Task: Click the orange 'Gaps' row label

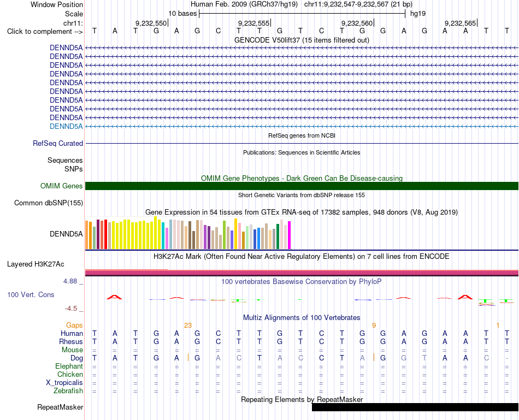Action: click(x=74, y=326)
